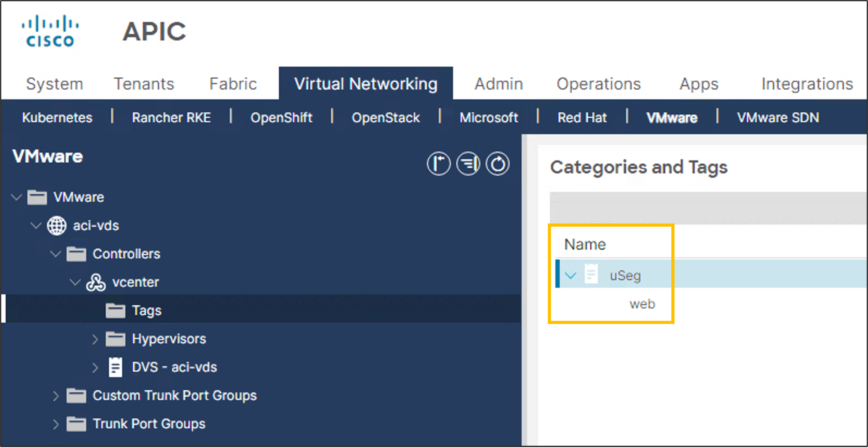Select the Virtual Networking tab
This screenshot has height=447, width=868.
point(365,84)
